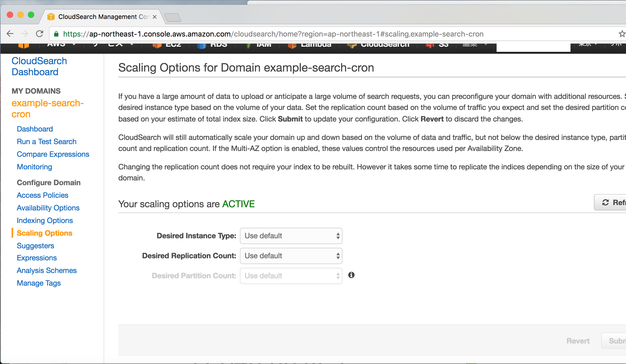Click the browser forward arrow
626x364 pixels.
click(24, 34)
